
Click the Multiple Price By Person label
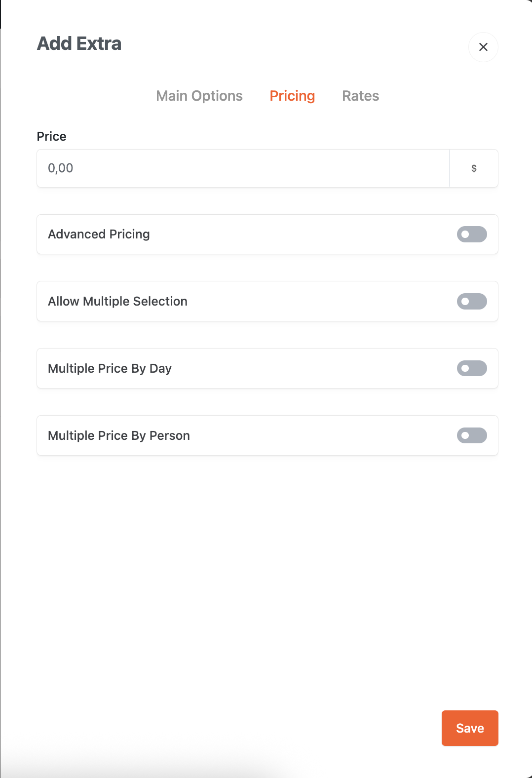point(119,436)
